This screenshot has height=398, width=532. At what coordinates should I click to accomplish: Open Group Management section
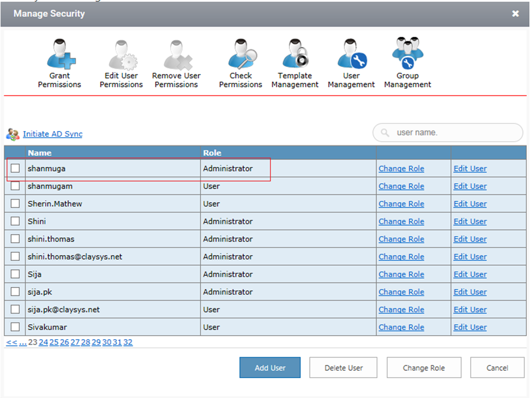point(407,63)
